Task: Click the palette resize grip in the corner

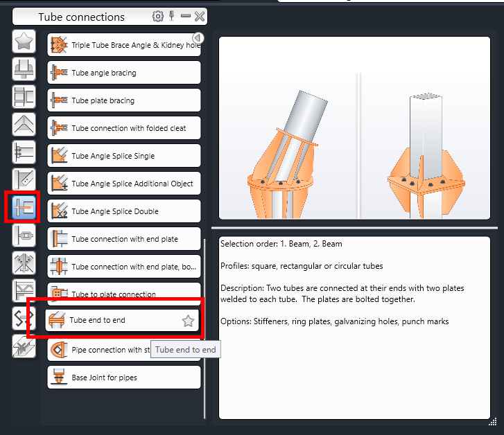Action: (493, 422)
